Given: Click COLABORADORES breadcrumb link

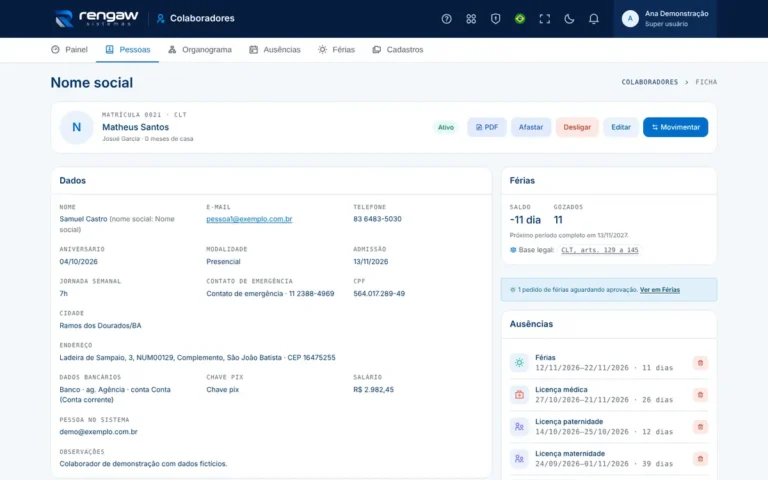Looking at the screenshot, I should click(649, 82).
